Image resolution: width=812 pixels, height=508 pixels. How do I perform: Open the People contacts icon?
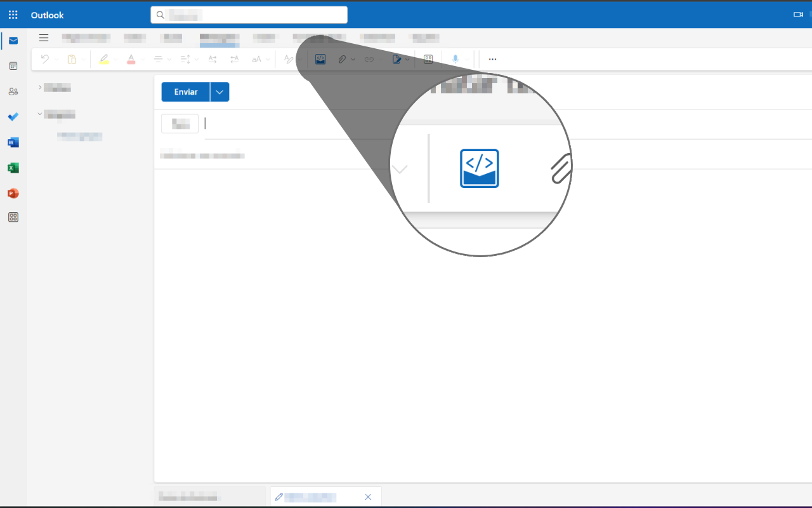coord(13,91)
